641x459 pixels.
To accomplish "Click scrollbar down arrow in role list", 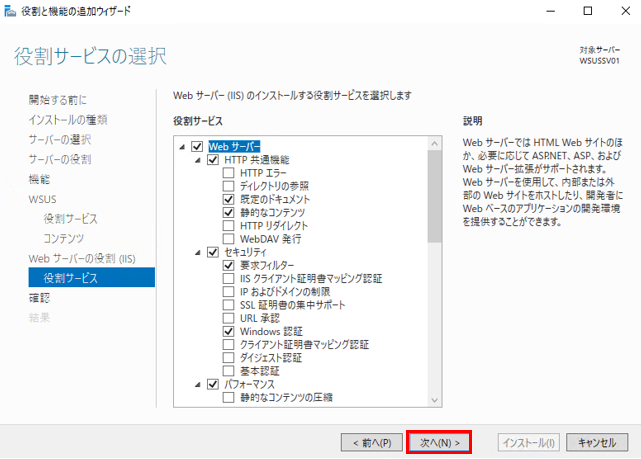I will pos(433,400).
